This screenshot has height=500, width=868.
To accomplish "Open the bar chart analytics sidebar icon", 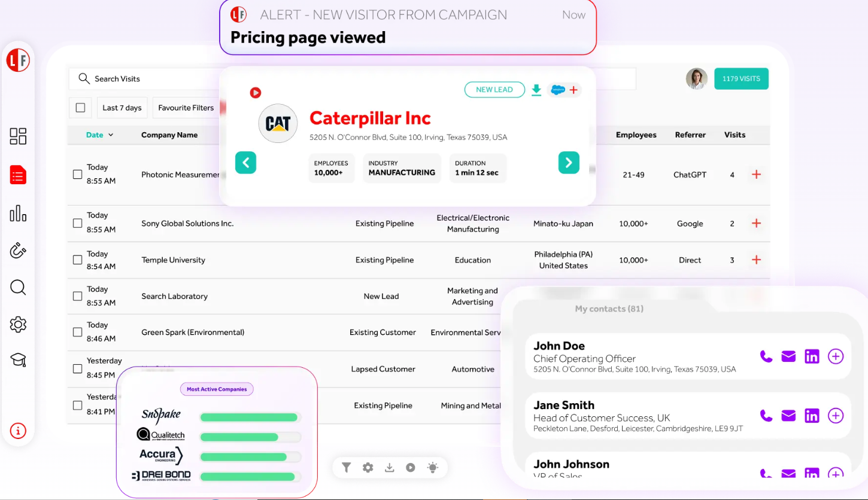I will point(18,213).
